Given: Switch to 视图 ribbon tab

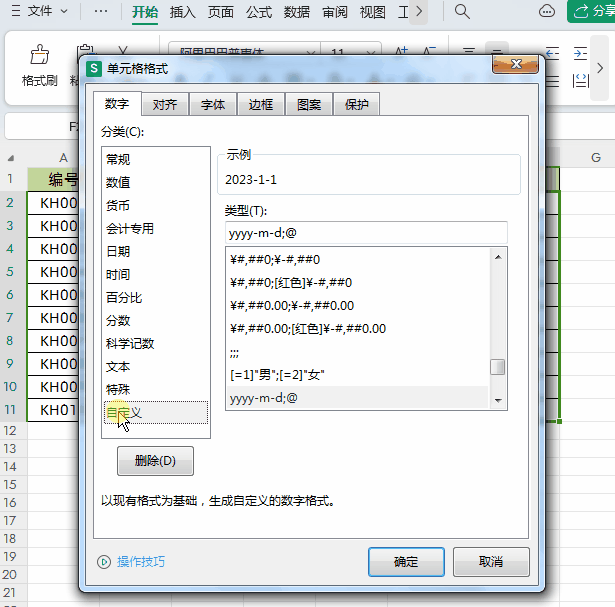Looking at the screenshot, I should tap(373, 12).
